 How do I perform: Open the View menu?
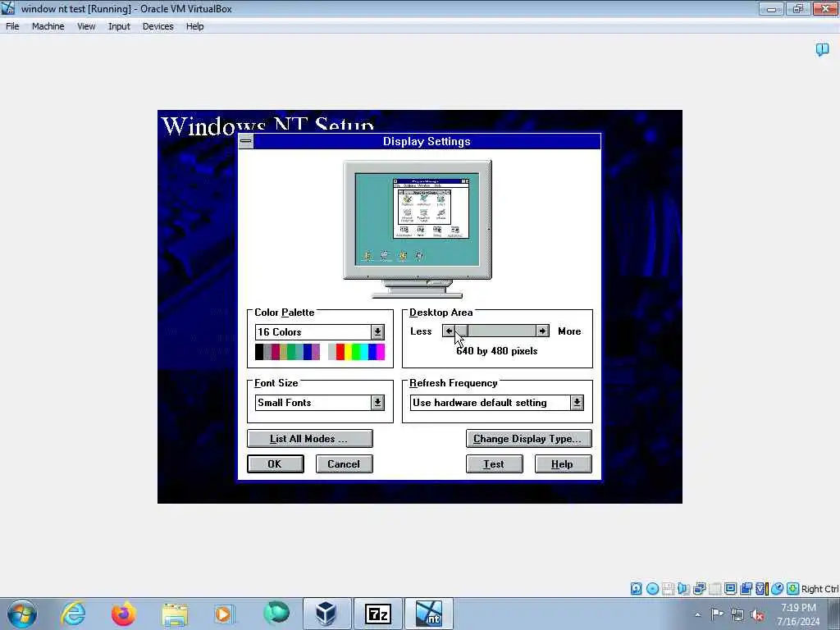click(86, 26)
